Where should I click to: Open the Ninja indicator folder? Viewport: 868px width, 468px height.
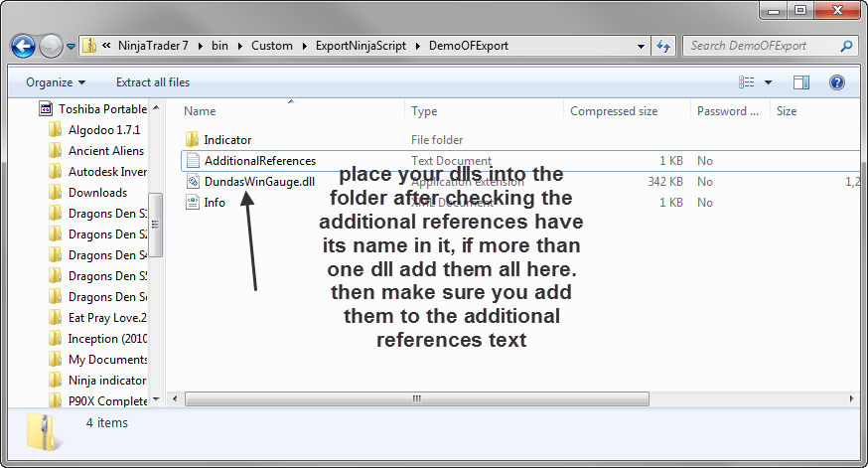tap(107, 380)
